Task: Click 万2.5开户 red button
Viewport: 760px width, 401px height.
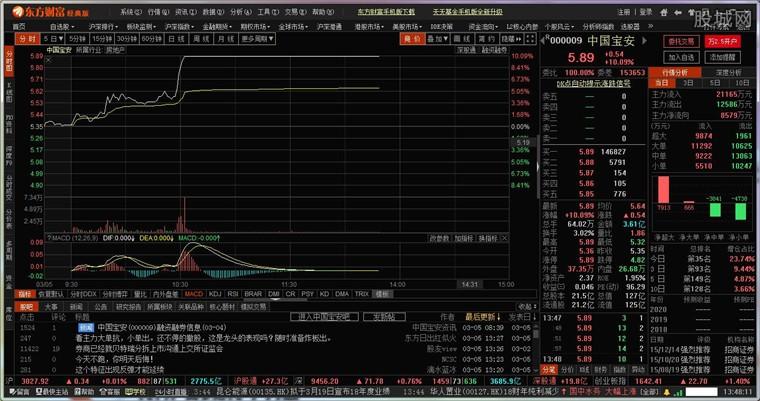Action: [723, 42]
